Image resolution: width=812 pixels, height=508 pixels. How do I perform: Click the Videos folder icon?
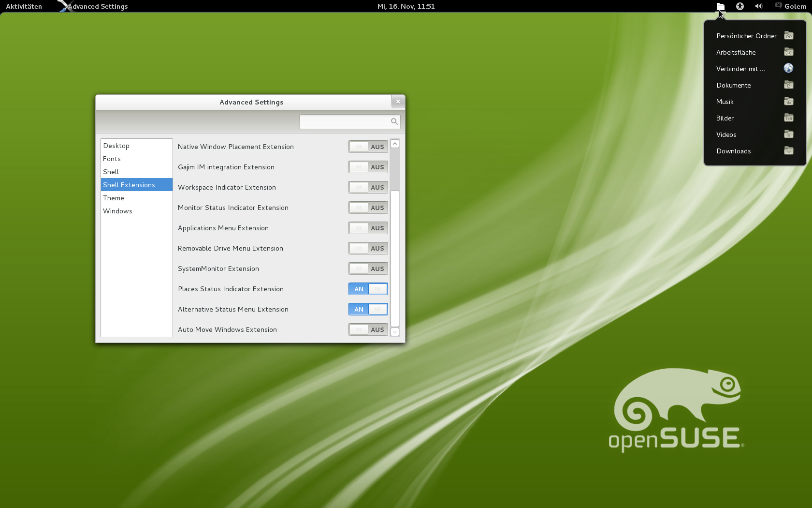tap(789, 134)
